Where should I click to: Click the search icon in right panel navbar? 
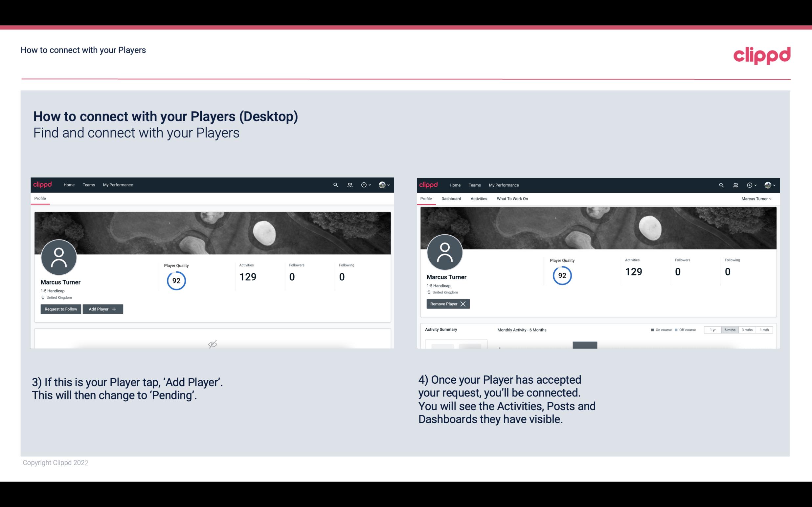(721, 185)
